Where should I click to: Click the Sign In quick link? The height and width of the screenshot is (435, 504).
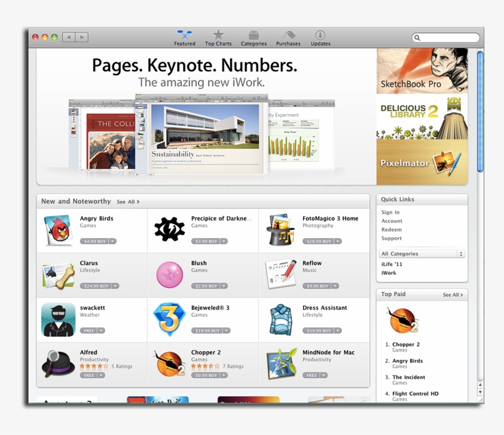pyautogui.click(x=390, y=213)
